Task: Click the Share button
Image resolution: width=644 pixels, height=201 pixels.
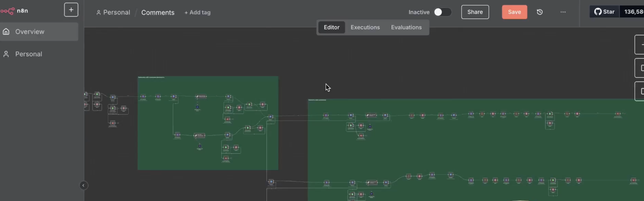Action: (x=475, y=12)
